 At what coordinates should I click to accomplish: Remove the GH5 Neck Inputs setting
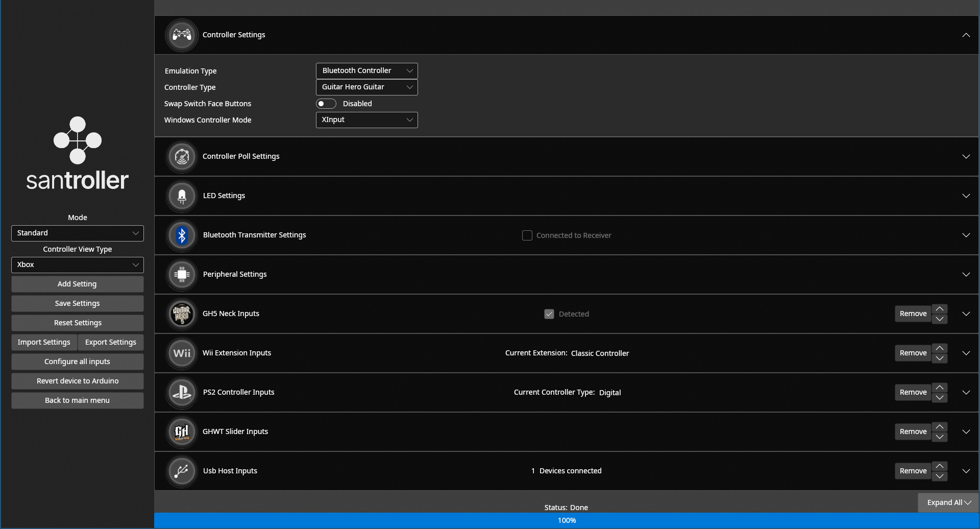(x=913, y=314)
